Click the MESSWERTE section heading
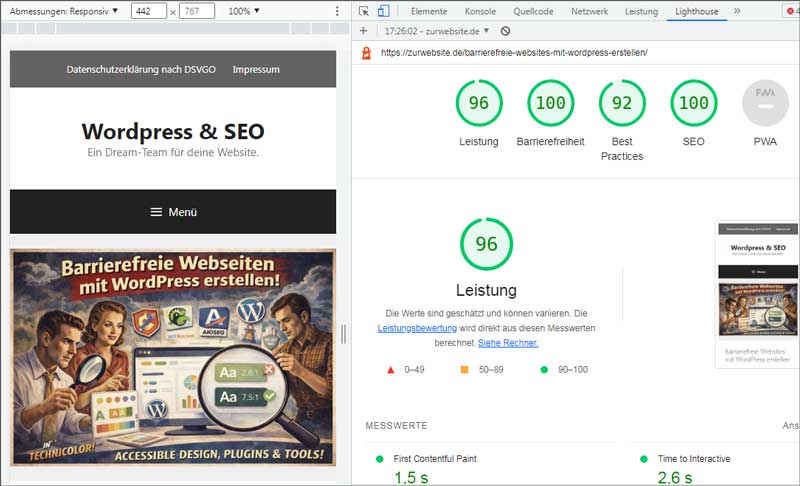This screenshot has height=486, width=800. (396, 425)
